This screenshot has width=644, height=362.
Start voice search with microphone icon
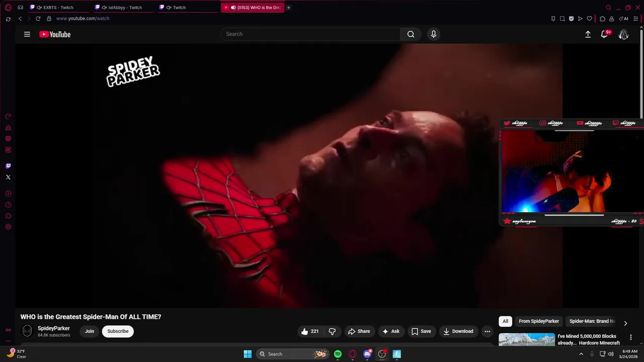click(434, 34)
